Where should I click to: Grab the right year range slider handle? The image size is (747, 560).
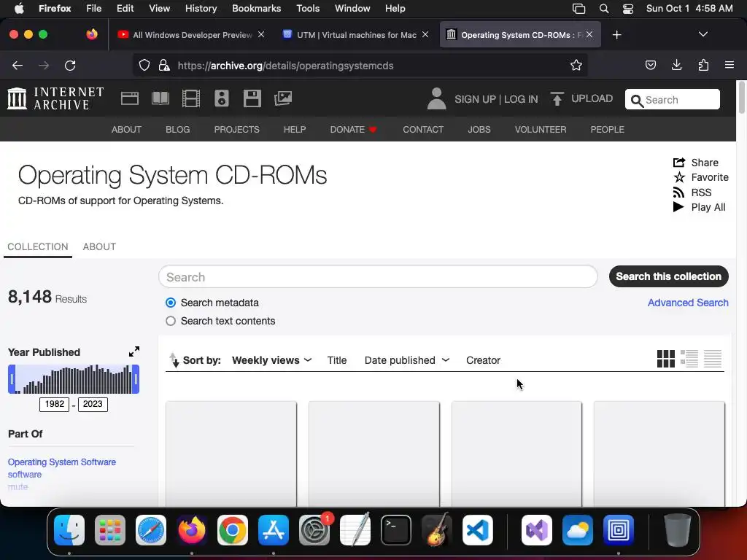[136, 379]
